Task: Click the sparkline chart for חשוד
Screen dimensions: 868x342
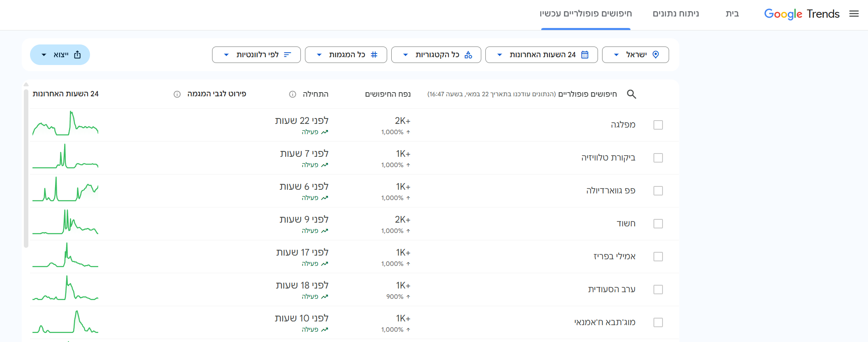Action: point(65,222)
